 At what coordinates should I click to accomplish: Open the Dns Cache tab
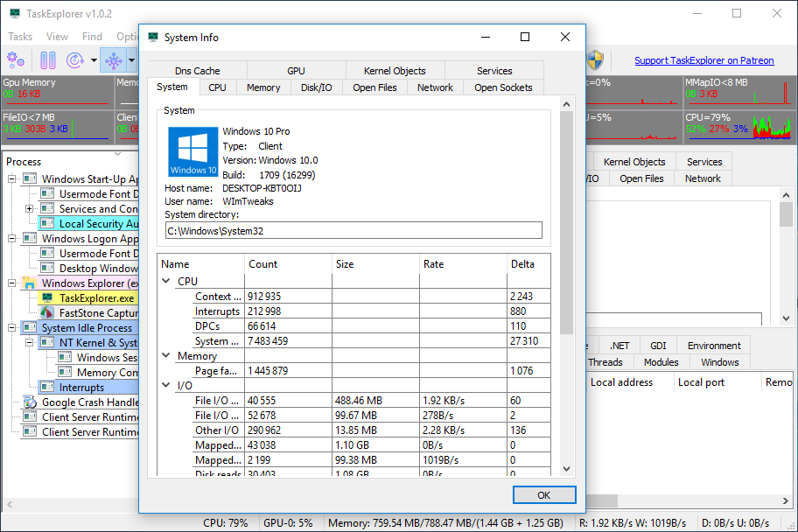point(198,71)
